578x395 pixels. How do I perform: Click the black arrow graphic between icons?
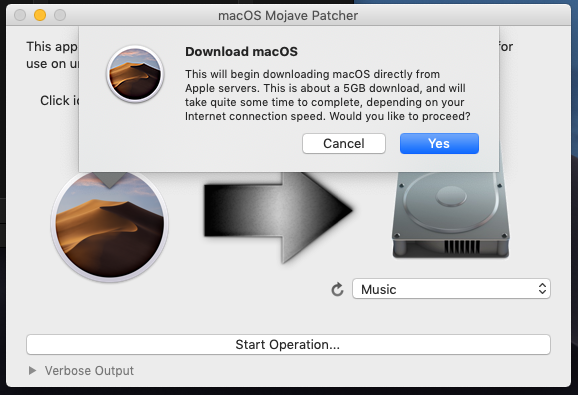point(278,217)
